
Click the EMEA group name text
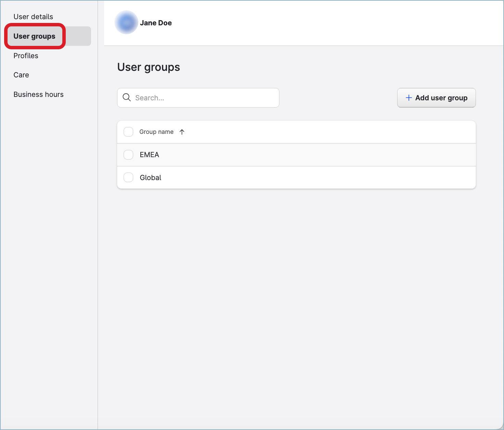coord(149,155)
